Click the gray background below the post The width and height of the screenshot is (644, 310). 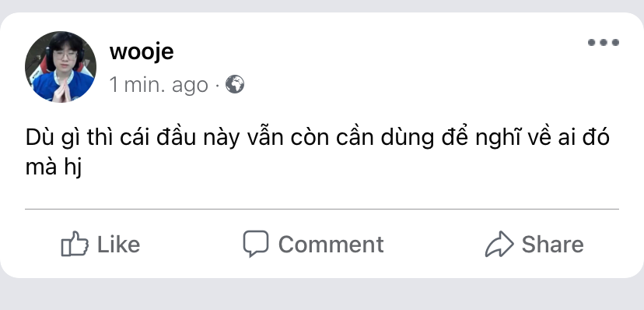tap(322, 295)
